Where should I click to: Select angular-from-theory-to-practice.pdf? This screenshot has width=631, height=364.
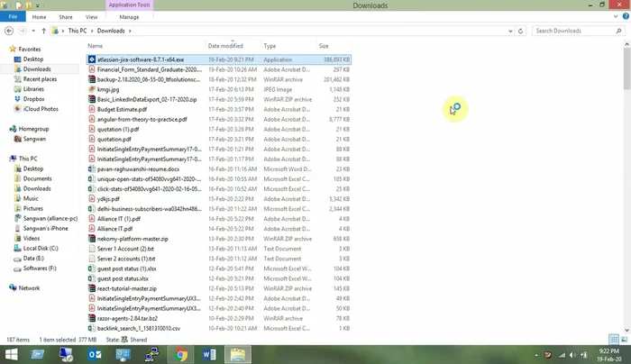pyautogui.click(x=142, y=119)
